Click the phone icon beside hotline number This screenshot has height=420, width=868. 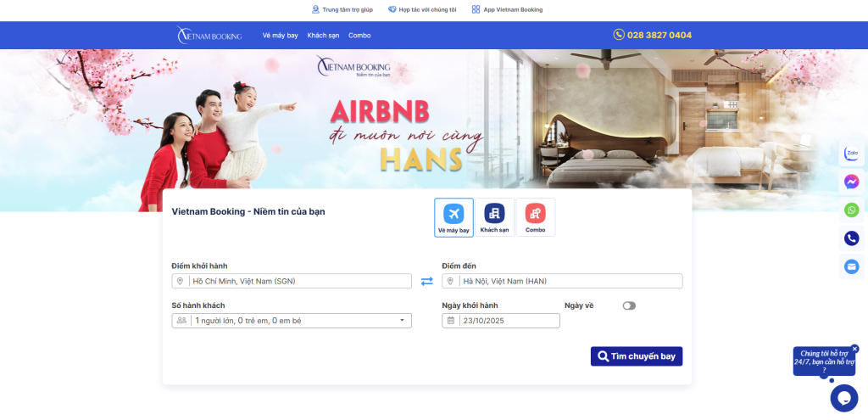click(x=618, y=34)
